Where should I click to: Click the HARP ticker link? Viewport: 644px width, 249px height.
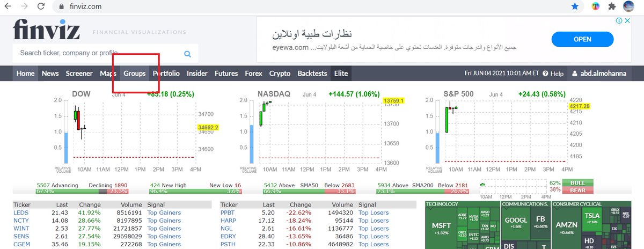[x=229, y=221]
